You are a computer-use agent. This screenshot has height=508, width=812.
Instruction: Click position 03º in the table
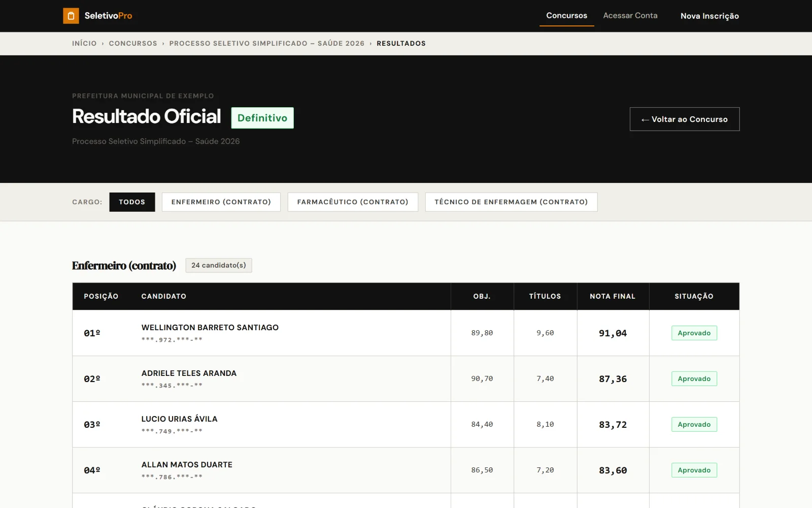tap(92, 425)
